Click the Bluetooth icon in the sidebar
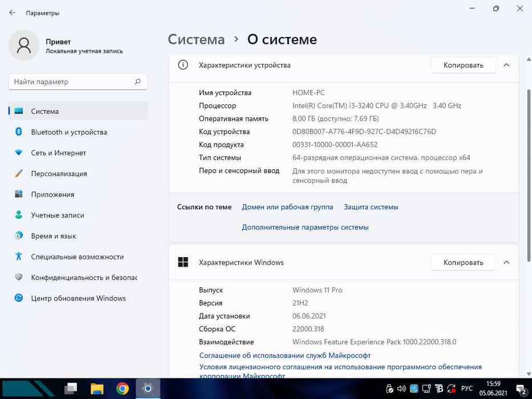The width and height of the screenshot is (532, 399). (x=19, y=132)
